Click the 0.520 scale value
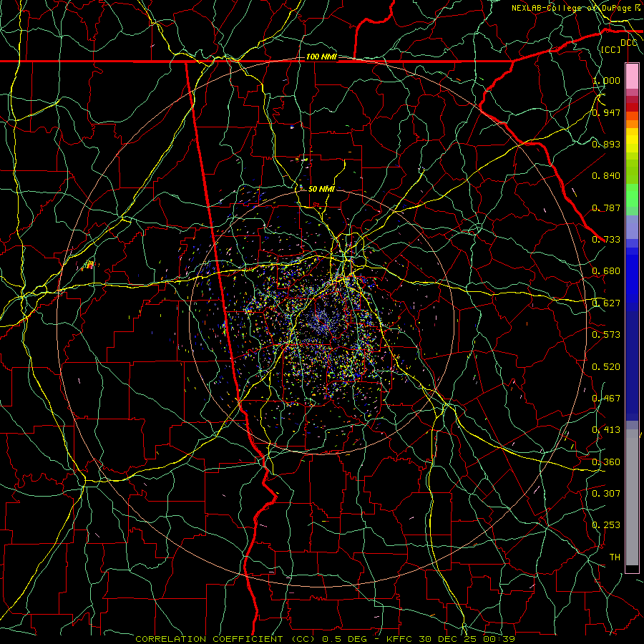 [606, 367]
